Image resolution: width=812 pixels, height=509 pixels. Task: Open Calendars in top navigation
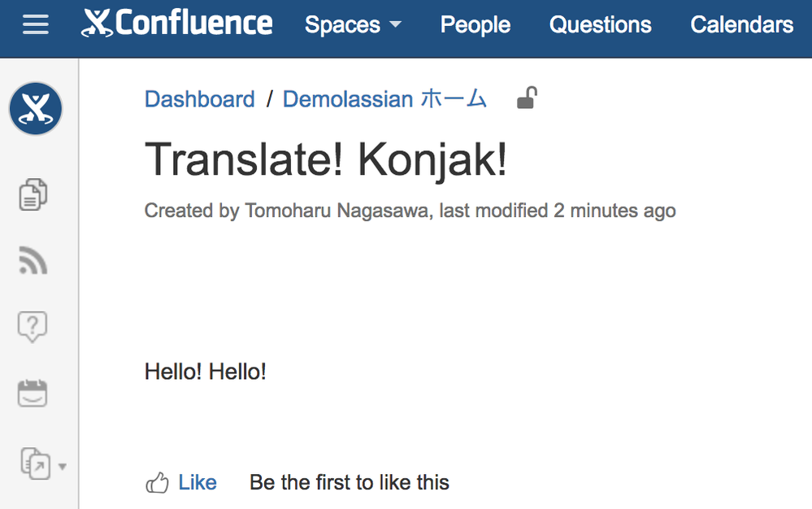[x=741, y=25]
